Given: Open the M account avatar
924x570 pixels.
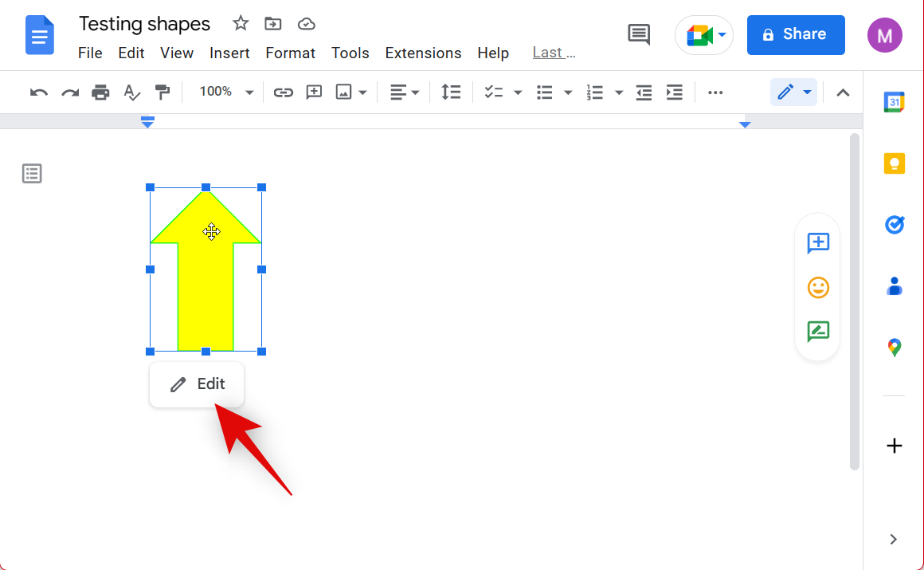Looking at the screenshot, I should point(884,35).
